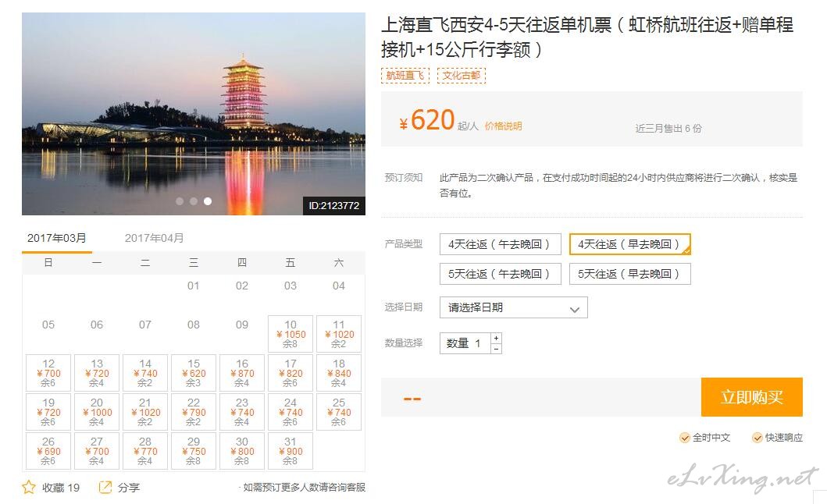827x504 pixels.
Task: Click the share icon
Action: (x=105, y=487)
